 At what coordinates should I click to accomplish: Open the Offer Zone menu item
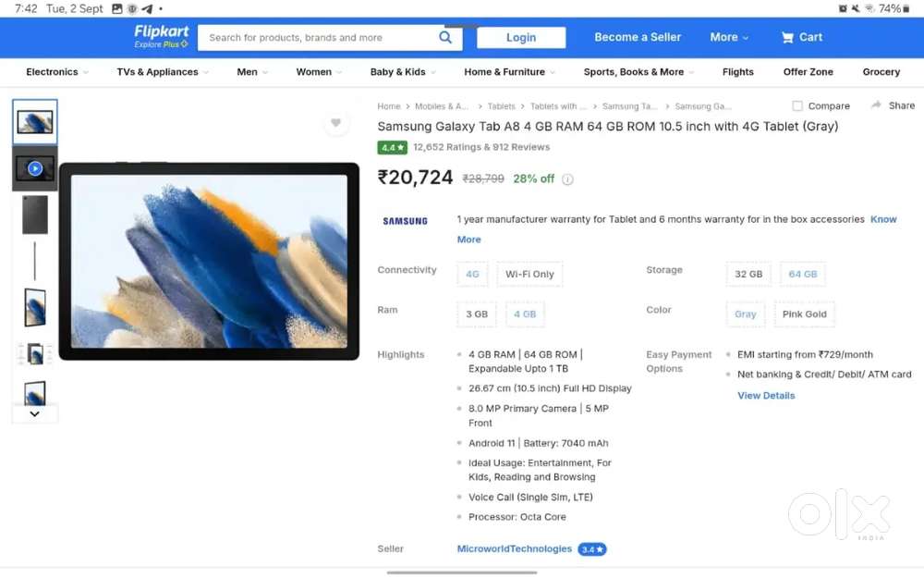(x=808, y=72)
